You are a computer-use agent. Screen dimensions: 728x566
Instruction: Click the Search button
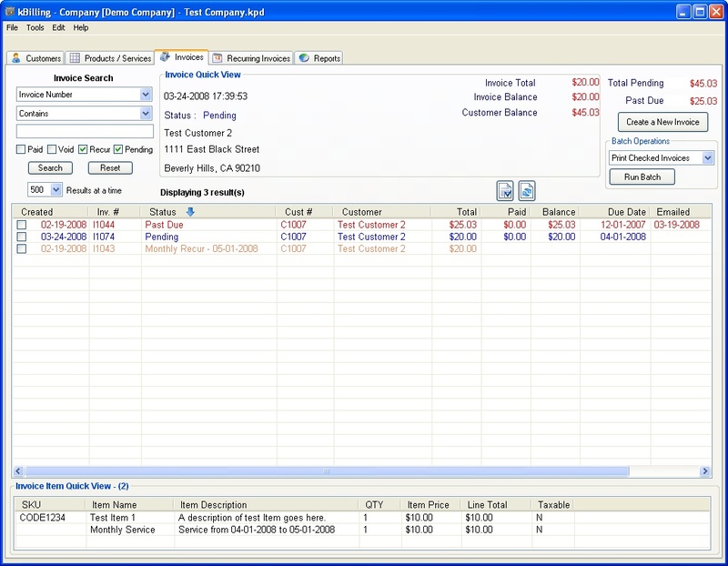(50, 167)
